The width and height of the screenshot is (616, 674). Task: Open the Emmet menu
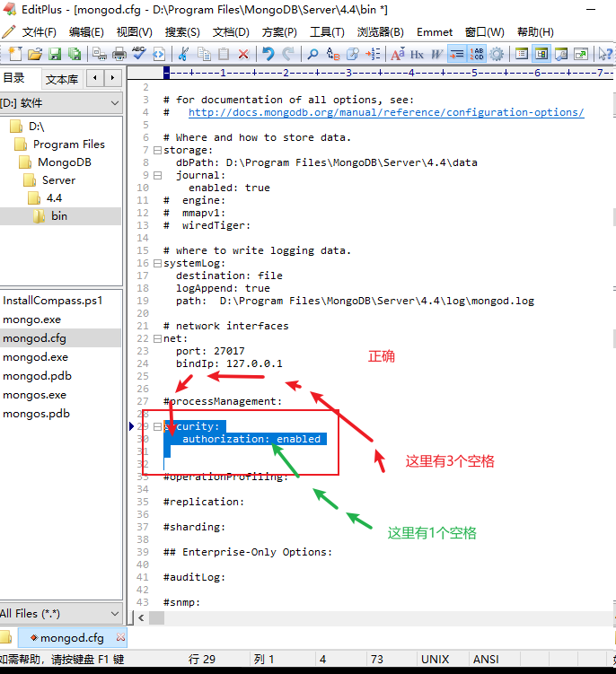coord(435,31)
